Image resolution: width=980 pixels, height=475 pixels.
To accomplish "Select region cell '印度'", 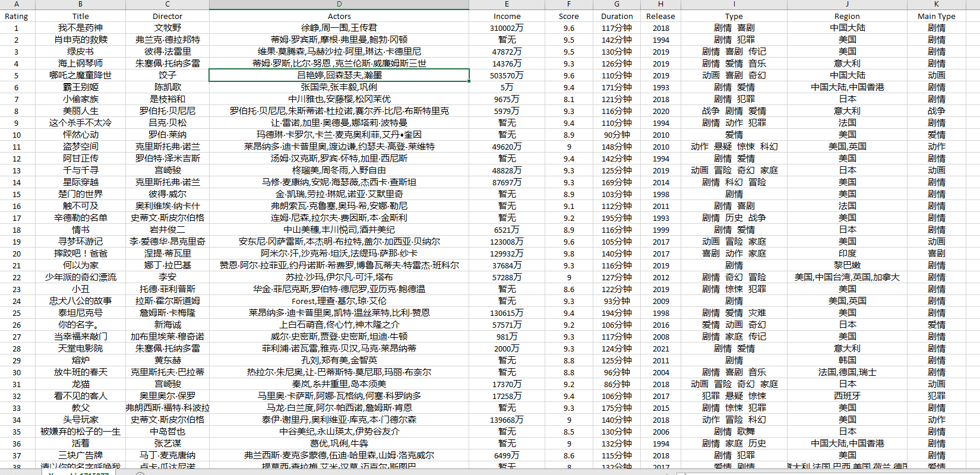I will 847,254.
